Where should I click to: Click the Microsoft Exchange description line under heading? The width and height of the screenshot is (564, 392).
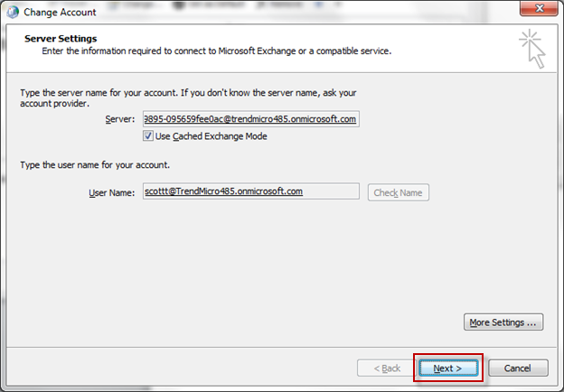217,51
